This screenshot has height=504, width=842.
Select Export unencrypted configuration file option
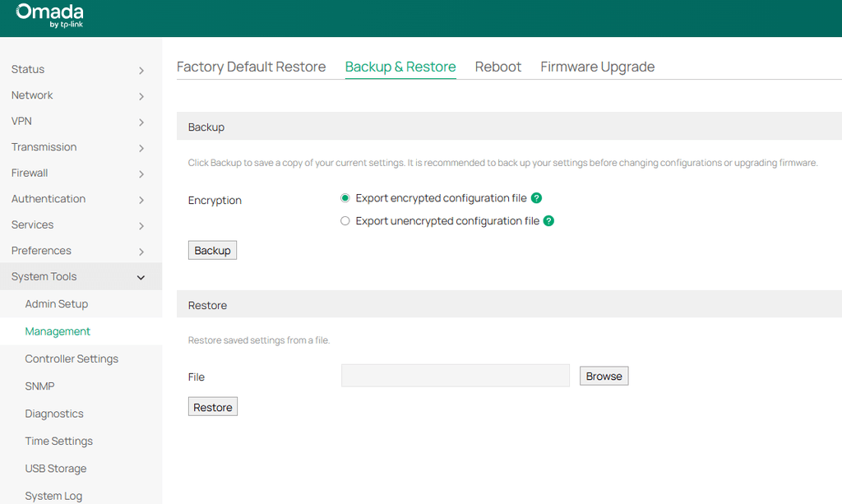point(345,220)
